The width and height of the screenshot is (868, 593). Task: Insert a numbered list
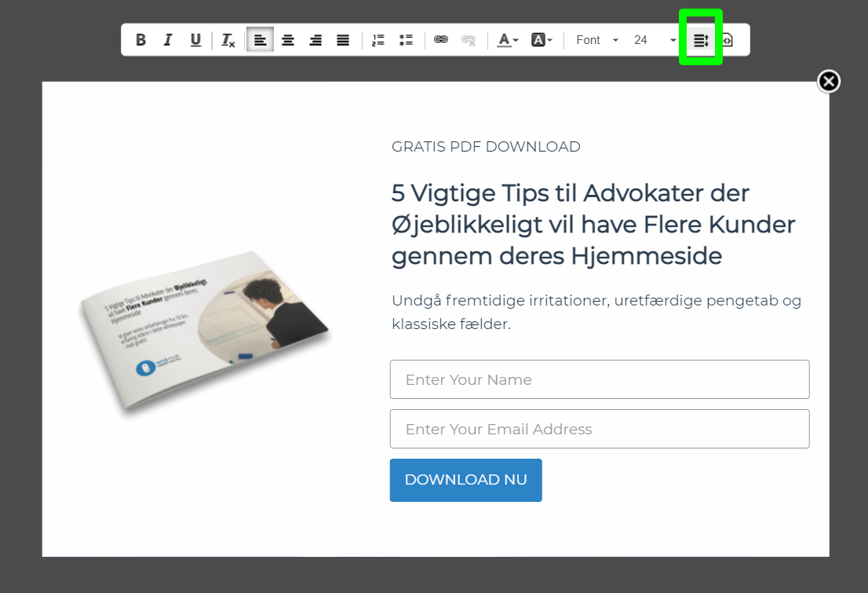(x=378, y=40)
